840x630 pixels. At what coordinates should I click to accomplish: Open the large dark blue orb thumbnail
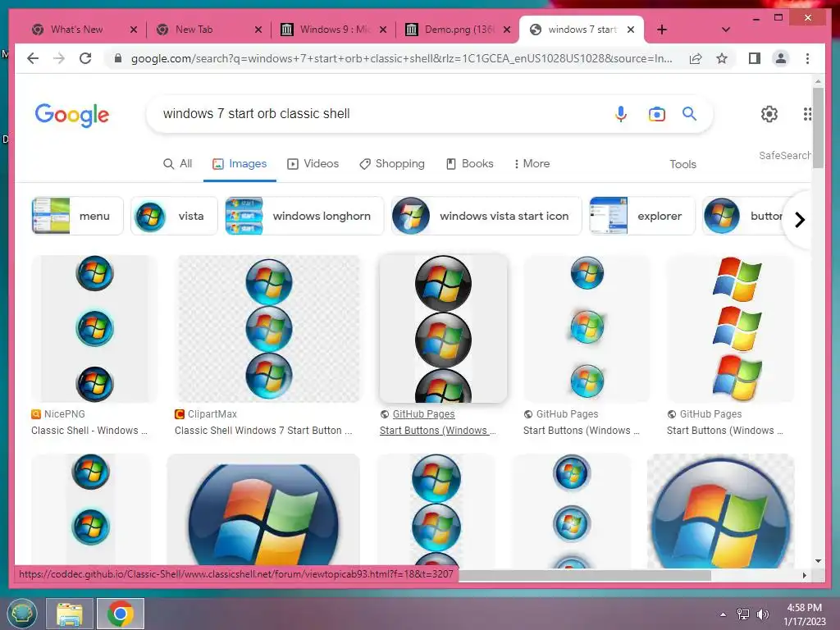(263, 512)
